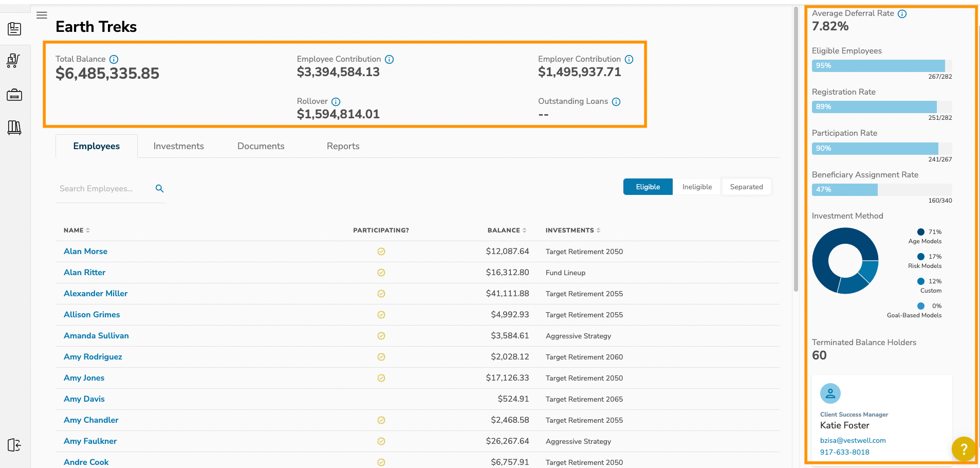Click Eligible Employees 95% progress bar
This screenshot has height=468, width=980.
point(882,65)
